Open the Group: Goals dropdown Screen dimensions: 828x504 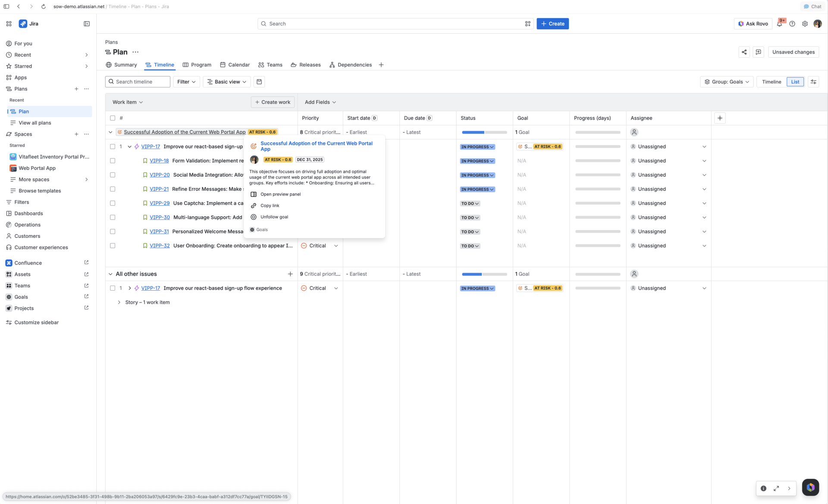(727, 82)
